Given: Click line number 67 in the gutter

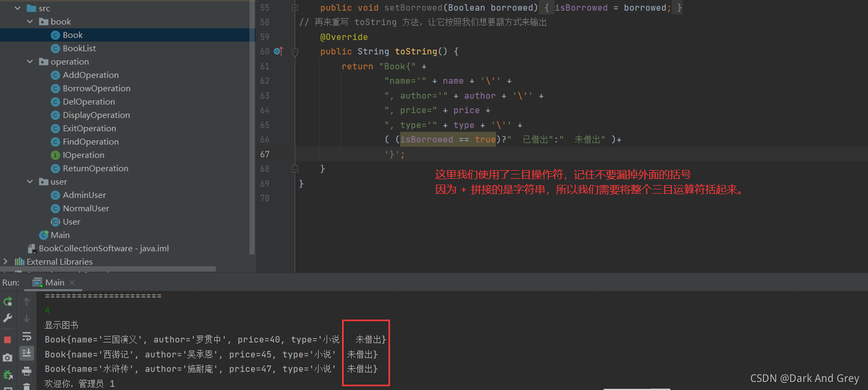Looking at the screenshot, I should tap(265, 154).
